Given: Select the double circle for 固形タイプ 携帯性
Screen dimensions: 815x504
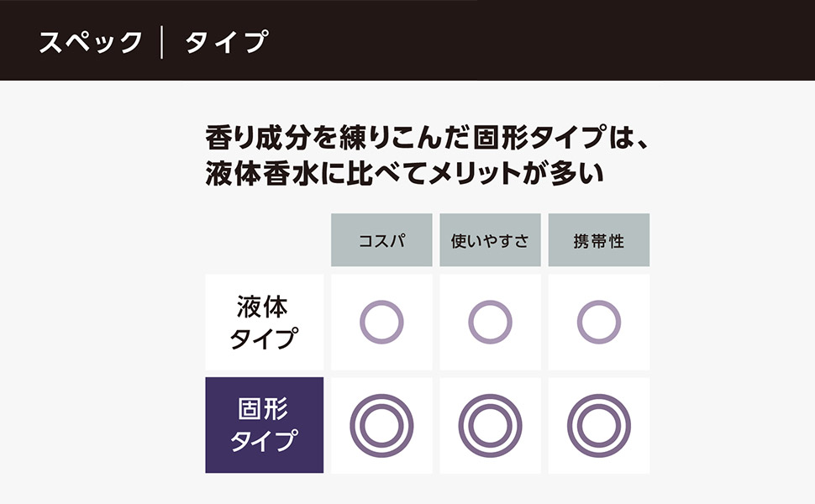Looking at the screenshot, I should (x=599, y=425).
